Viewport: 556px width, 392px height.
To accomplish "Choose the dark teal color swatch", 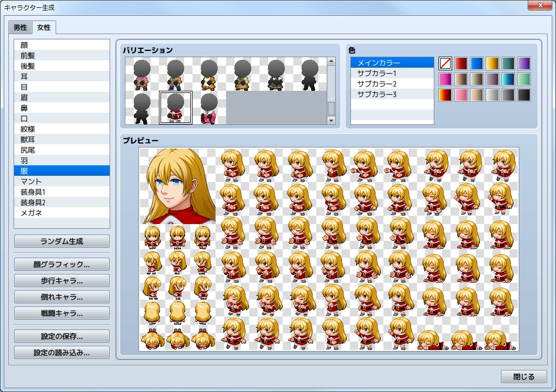I will tap(508, 63).
